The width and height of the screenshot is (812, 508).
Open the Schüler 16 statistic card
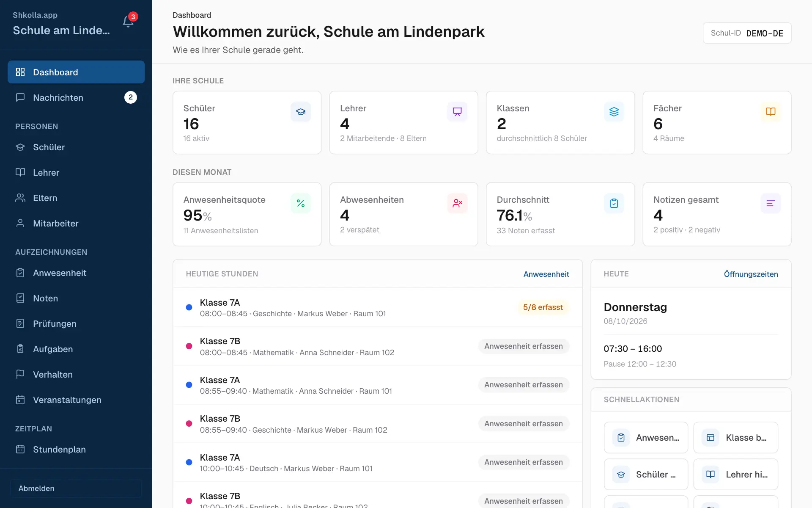pyautogui.click(x=247, y=123)
